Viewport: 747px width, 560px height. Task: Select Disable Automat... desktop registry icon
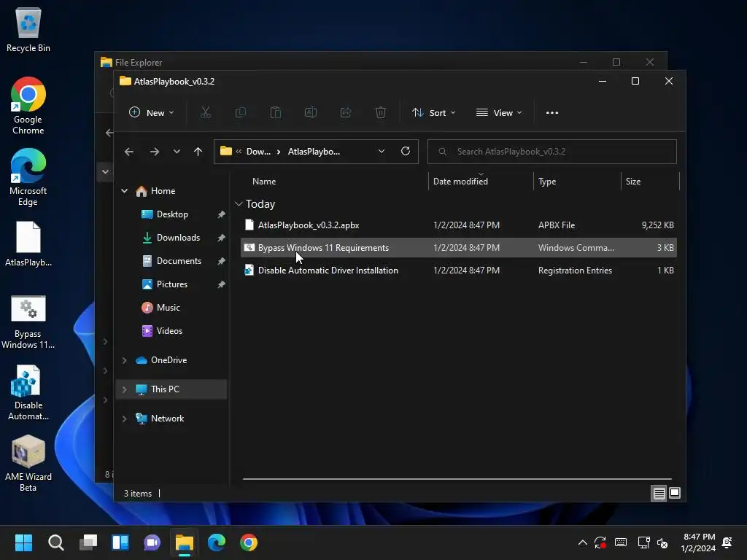[28, 393]
